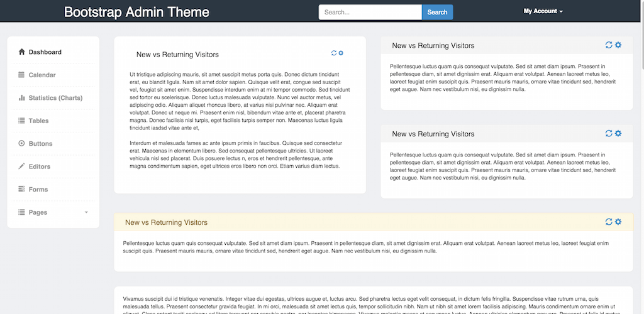Image resolution: width=644 pixels, height=314 pixels.
Task: Click the page's vertical scrollbar
Action: (641, 38)
